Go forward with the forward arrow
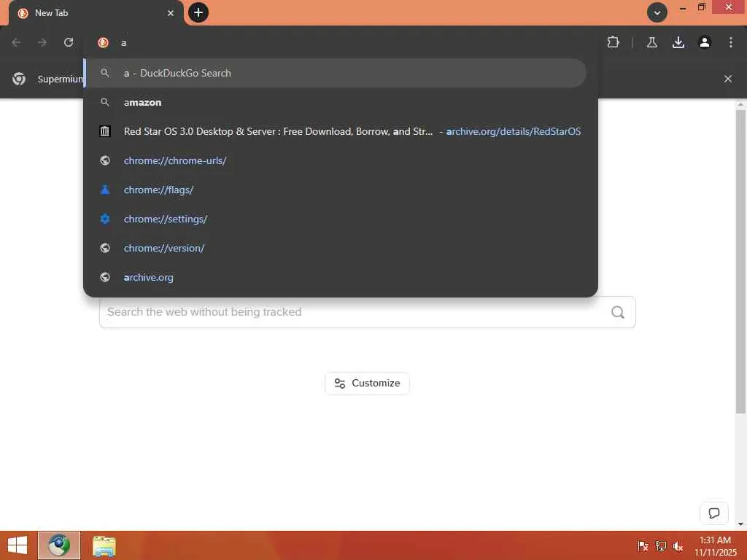Viewport: 747px width, 560px height. (42, 42)
